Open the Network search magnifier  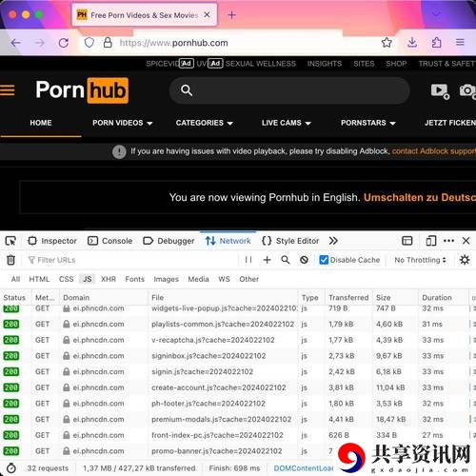pyautogui.click(x=286, y=260)
